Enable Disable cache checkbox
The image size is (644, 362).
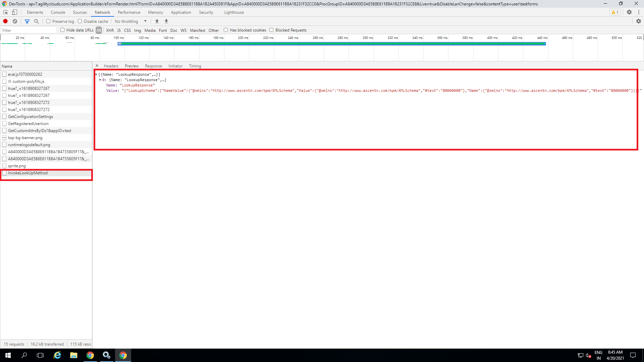pos(80,21)
